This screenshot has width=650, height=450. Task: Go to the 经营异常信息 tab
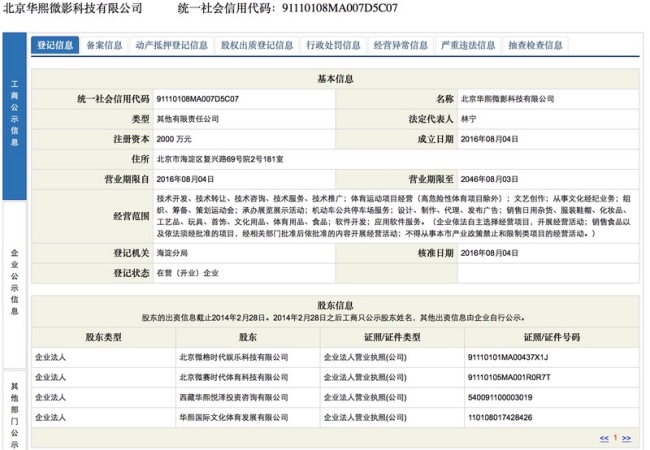coord(400,45)
